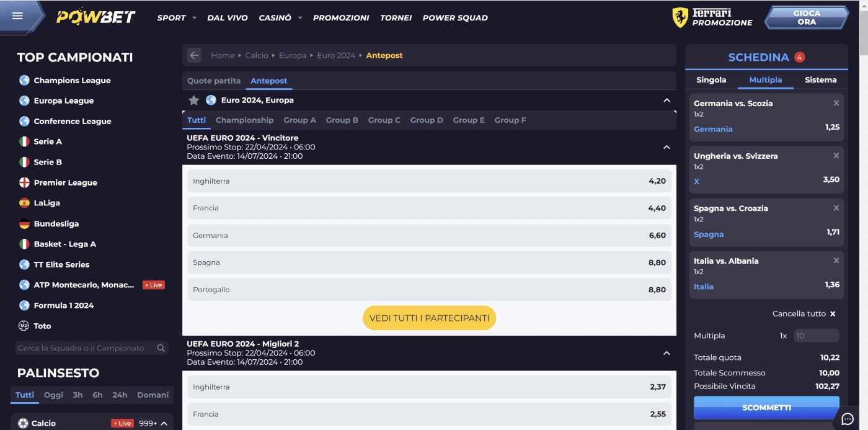868x430 pixels.
Task: Click the soccer ball icon beside Calcio
Action: pyautogui.click(x=24, y=423)
